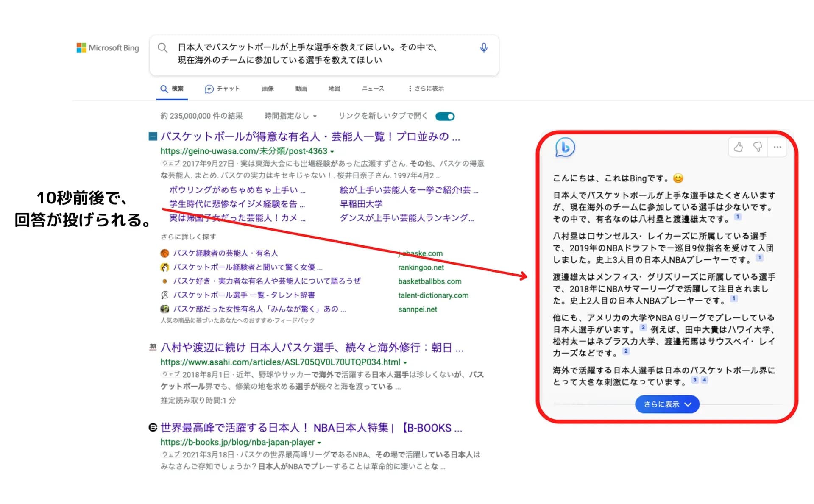This screenshot has width=814, height=504.
Task: Open dropdown arrow next to asahi.com URL
Action: (405, 362)
